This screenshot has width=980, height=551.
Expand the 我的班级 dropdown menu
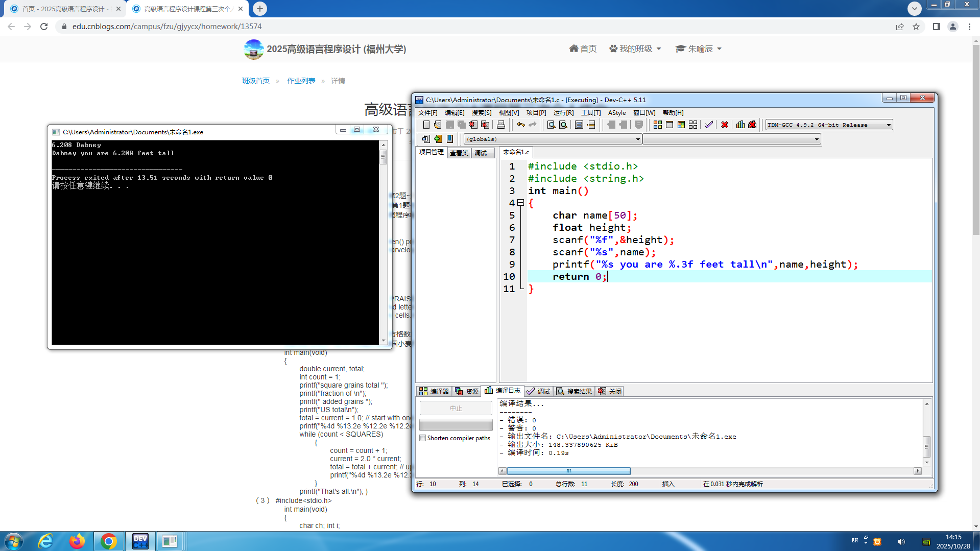635,49
